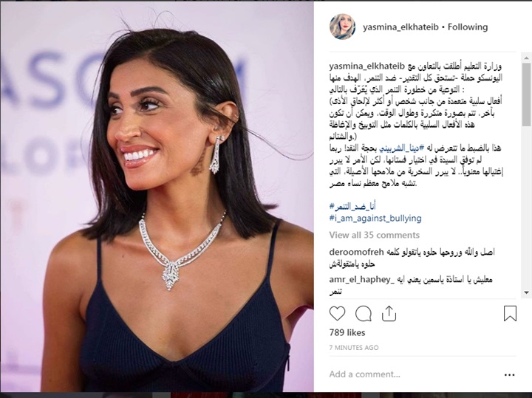This screenshot has height=398, width=532.
Task: Save the post with the bookmark icon
Action: click(510, 313)
